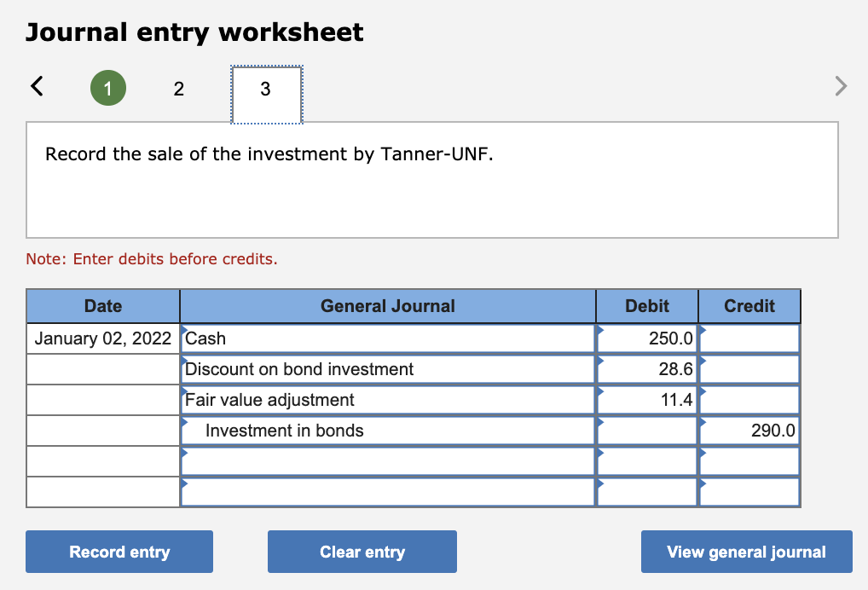The width and height of the screenshot is (868, 590).
Task: Open the account dropdown on the first empty journal row
Action: [182, 454]
